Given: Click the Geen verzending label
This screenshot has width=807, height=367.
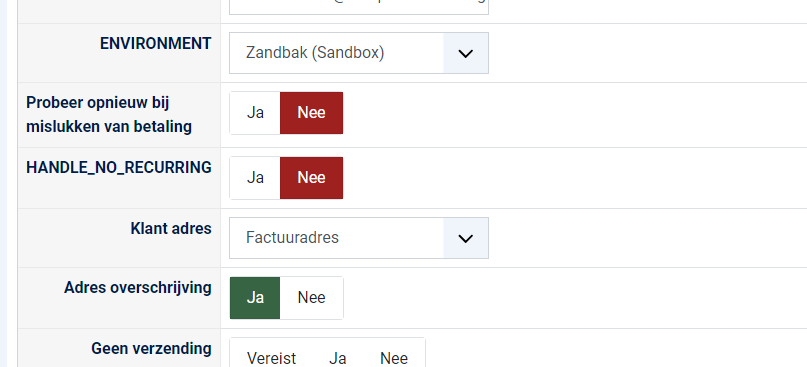Looking at the screenshot, I should [151, 348].
